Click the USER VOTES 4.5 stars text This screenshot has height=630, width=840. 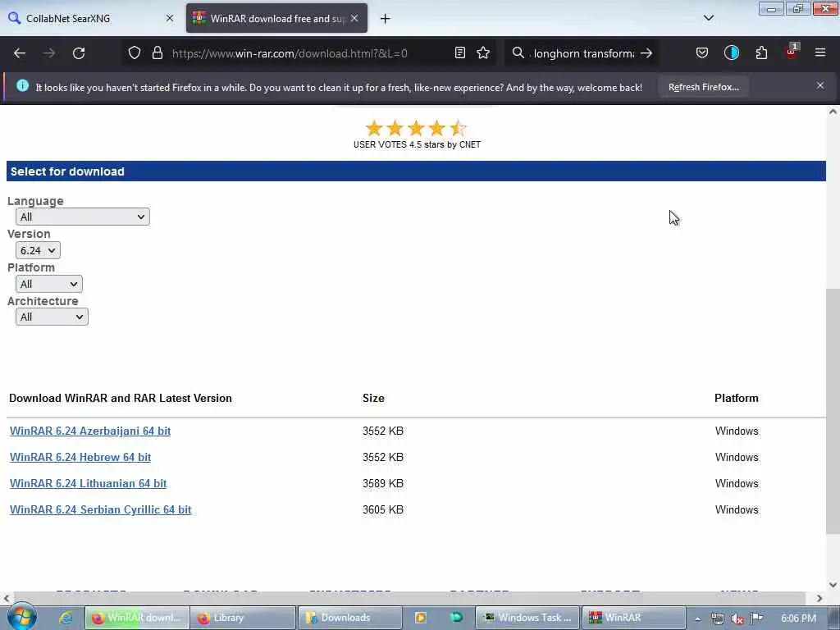pyautogui.click(x=417, y=144)
